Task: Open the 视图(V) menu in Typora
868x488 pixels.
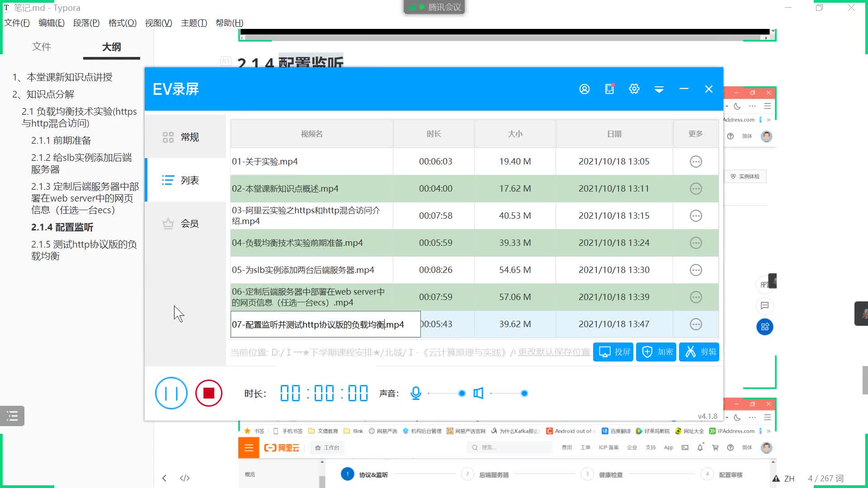Action: point(158,23)
